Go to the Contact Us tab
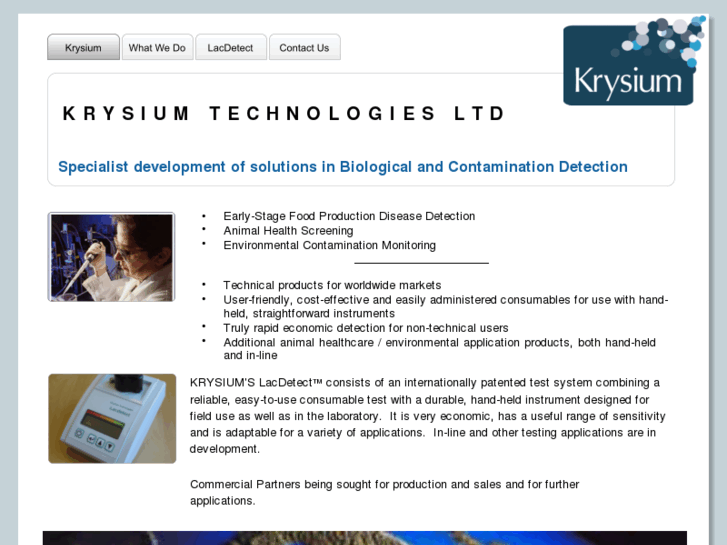Viewport: 727px width, 545px height. [x=304, y=47]
